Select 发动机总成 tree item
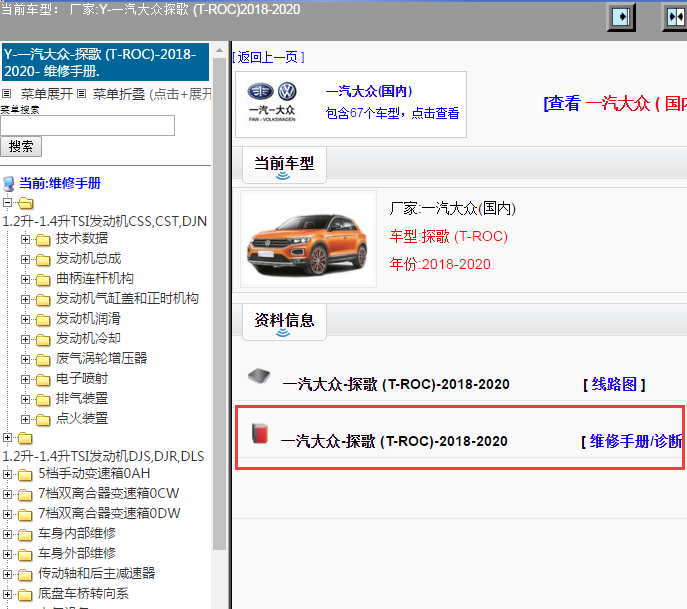 click(89, 258)
